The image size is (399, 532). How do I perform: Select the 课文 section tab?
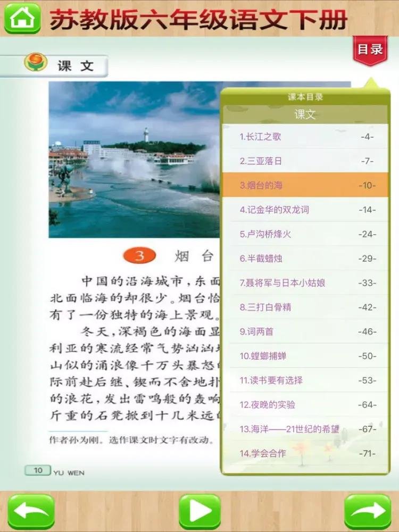(x=54, y=66)
